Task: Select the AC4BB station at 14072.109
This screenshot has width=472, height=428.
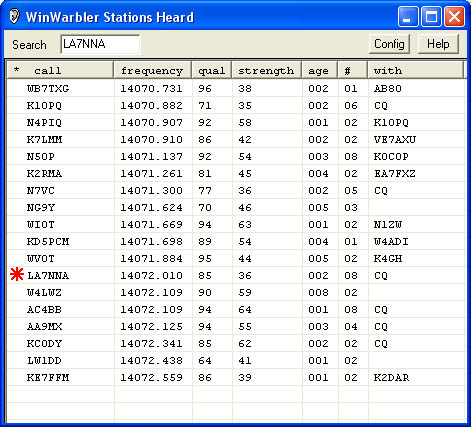Action: coord(236,310)
